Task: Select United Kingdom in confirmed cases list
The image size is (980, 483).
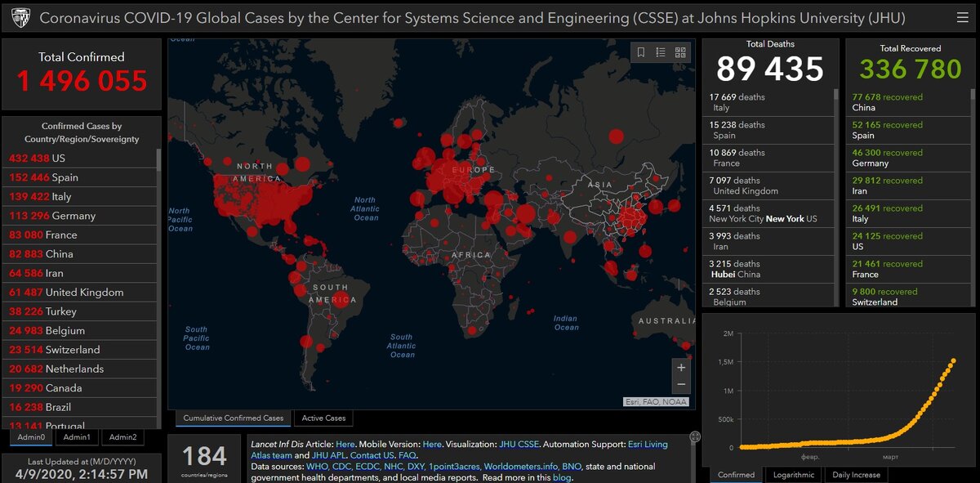Action: (x=79, y=293)
